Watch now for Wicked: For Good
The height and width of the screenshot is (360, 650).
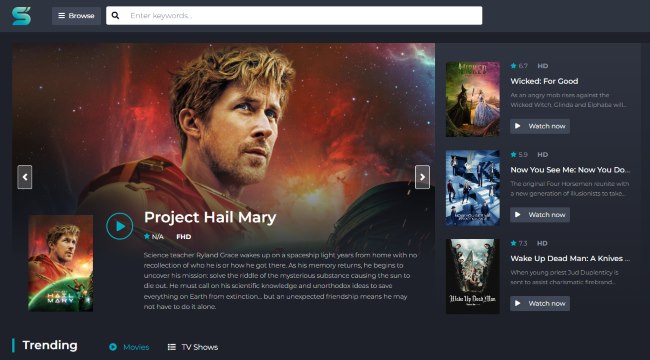point(540,126)
